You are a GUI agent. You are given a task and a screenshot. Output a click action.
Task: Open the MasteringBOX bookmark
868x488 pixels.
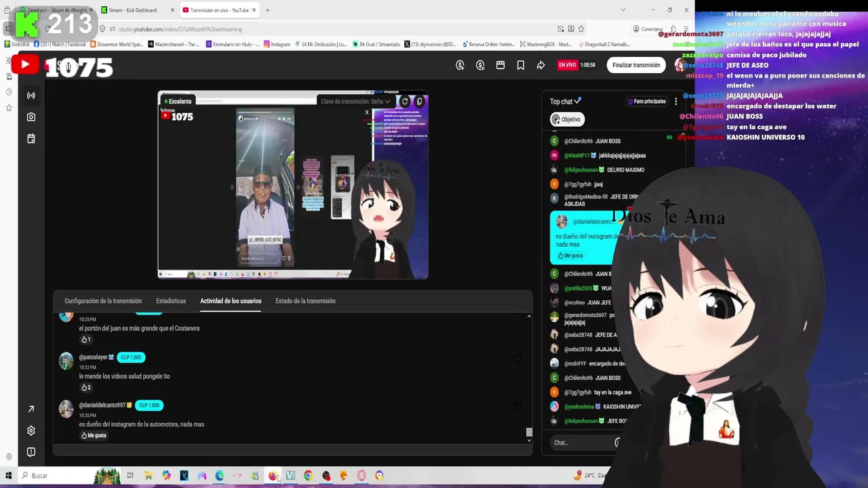click(546, 45)
